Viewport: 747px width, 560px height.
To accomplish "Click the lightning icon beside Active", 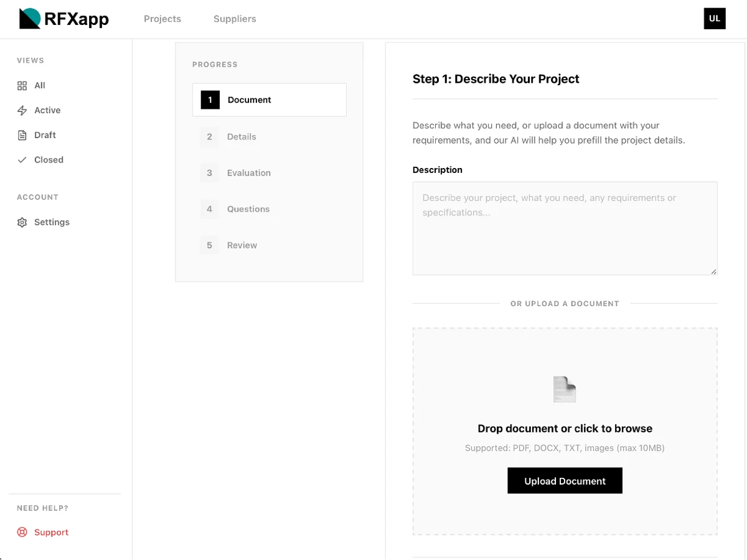I will point(22,111).
